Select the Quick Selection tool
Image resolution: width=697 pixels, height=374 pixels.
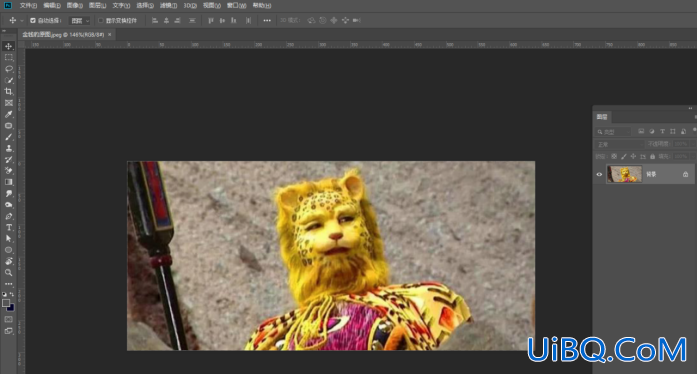pos(8,80)
